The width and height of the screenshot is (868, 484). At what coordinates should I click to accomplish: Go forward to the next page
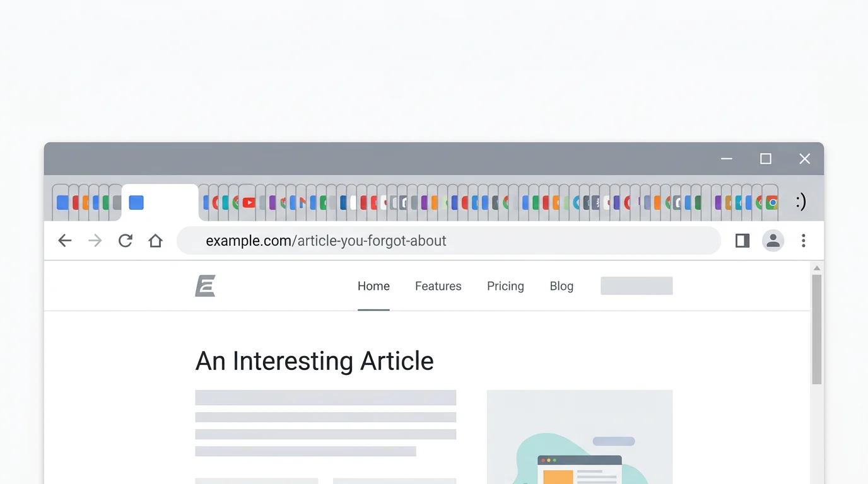click(95, 241)
